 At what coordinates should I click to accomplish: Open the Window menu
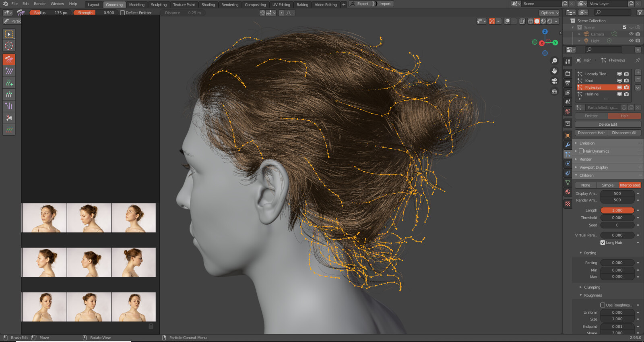(x=57, y=4)
